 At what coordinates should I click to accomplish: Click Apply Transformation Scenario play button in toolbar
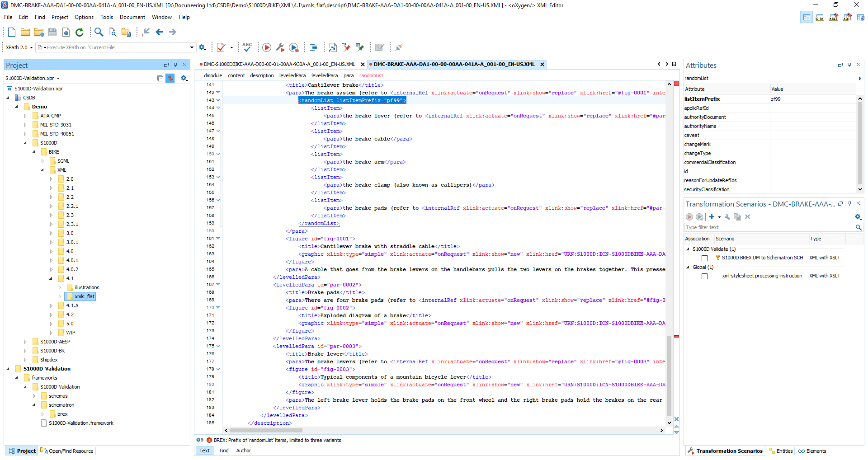[267, 47]
